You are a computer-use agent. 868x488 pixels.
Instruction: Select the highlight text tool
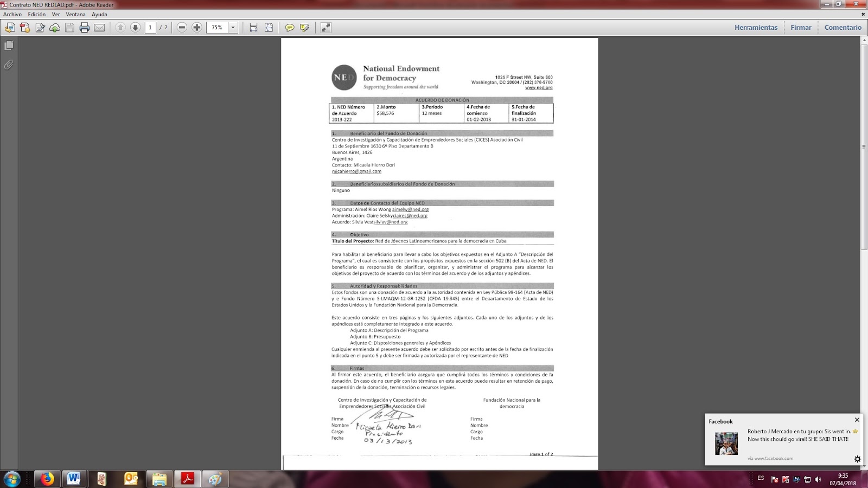[305, 28]
